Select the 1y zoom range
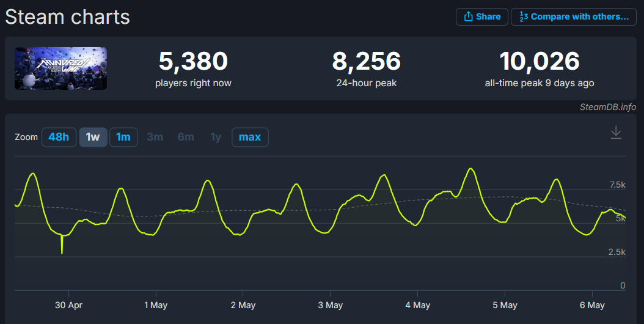This screenshot has width=644, height=324. [x=216, y=137]
